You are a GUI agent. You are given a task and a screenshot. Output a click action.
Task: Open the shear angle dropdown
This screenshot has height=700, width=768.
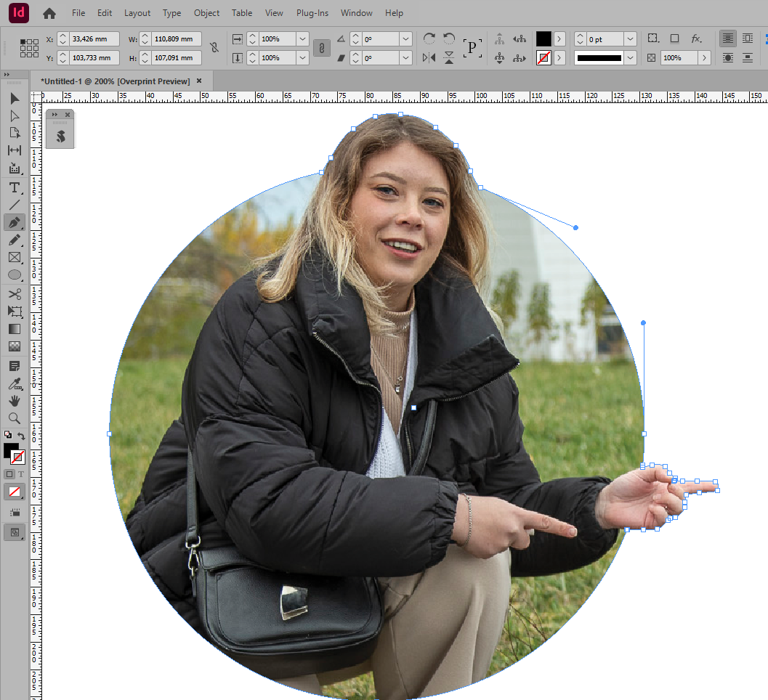tap(405, 58)
